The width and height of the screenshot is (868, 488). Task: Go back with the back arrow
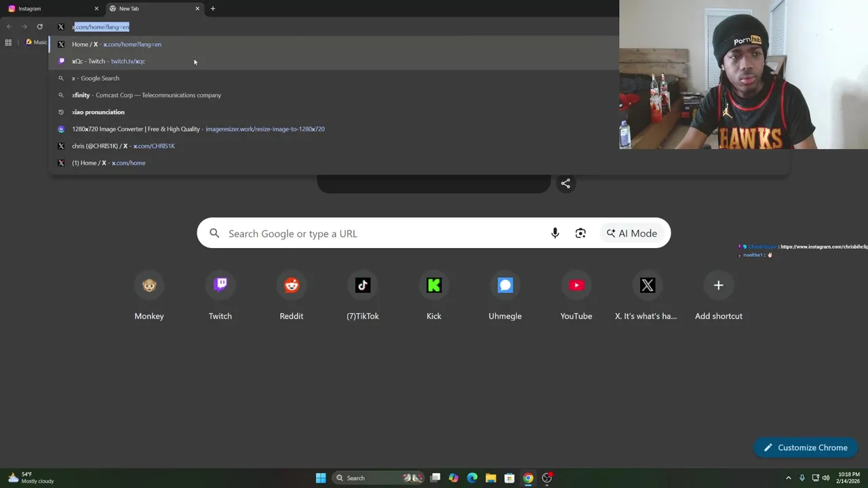pos(9,26)
